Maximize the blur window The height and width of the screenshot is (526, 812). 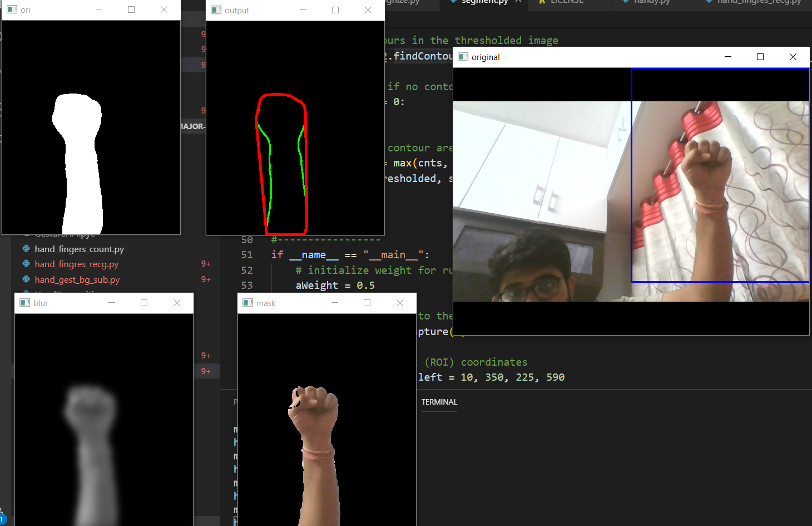pos(144,303)
